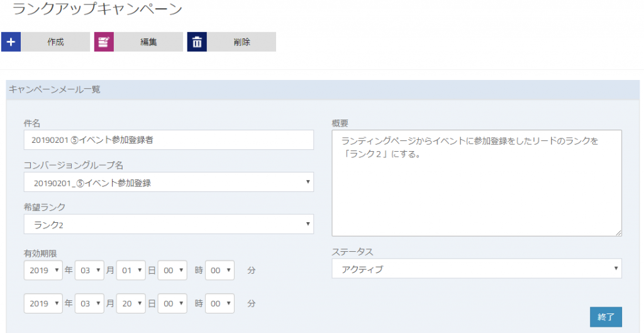
Task: Click the 概要 label
Action: 340,123
